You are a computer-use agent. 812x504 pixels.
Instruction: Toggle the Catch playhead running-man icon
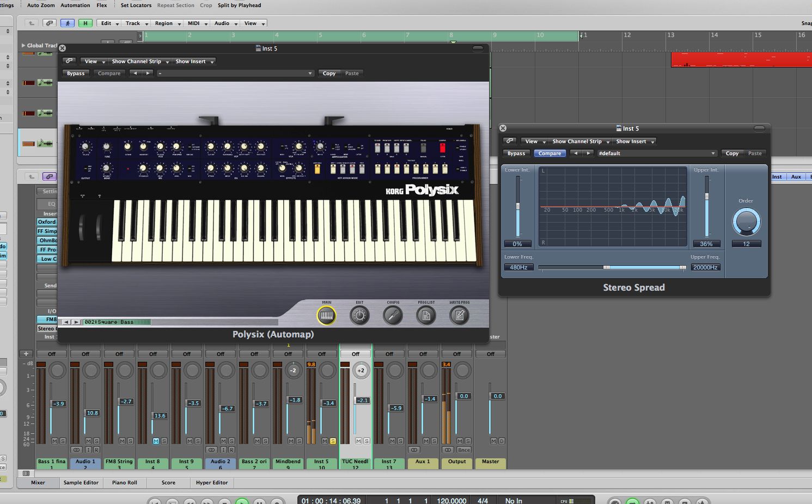pos(68,23)
